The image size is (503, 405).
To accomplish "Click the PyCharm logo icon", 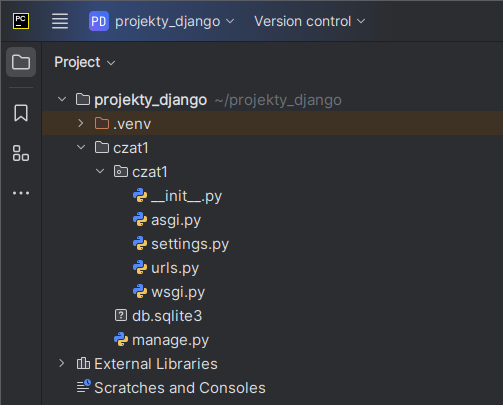I will (x=21, y=21).
